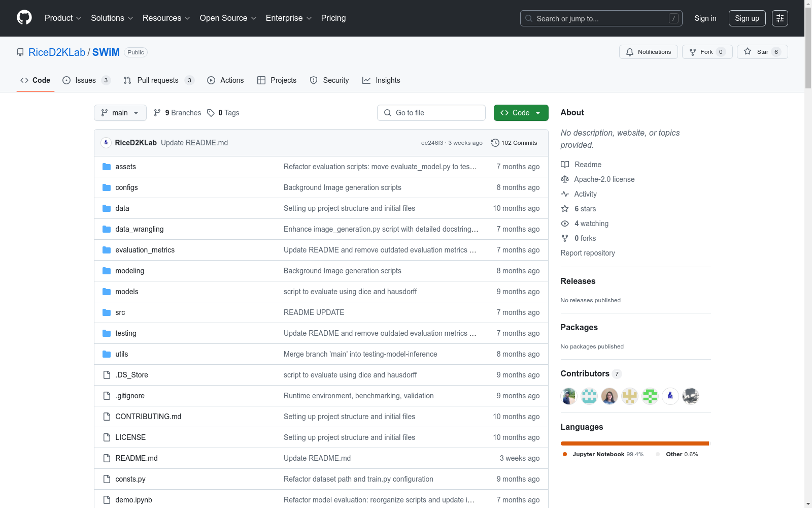The image size is (812, 508).
Task: Open the Projects tab
Action: [277, 80]
